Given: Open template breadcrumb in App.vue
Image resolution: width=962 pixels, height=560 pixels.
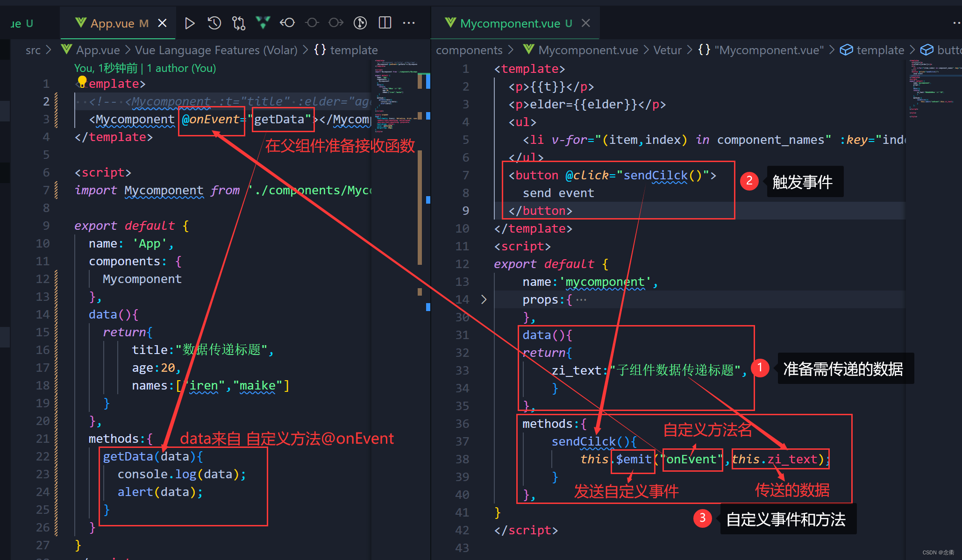Looking at the screenshot, I should (x=353, y=50).
